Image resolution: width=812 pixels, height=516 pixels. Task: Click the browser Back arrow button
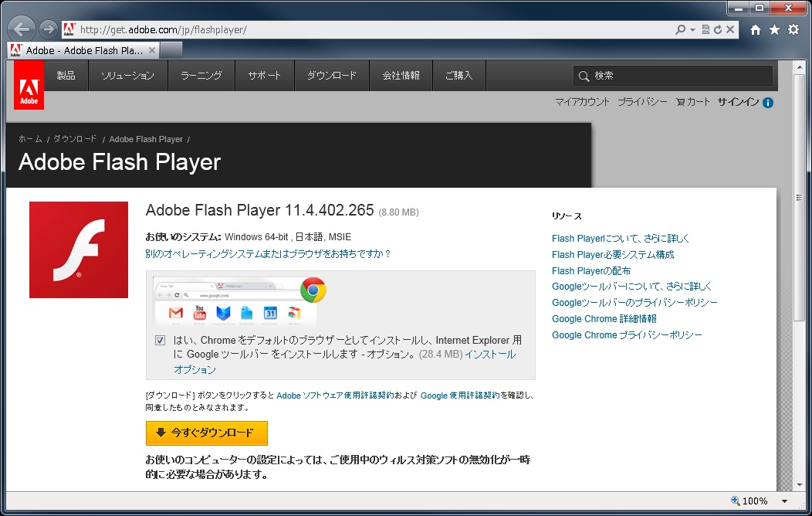click(x=22, y=29)
